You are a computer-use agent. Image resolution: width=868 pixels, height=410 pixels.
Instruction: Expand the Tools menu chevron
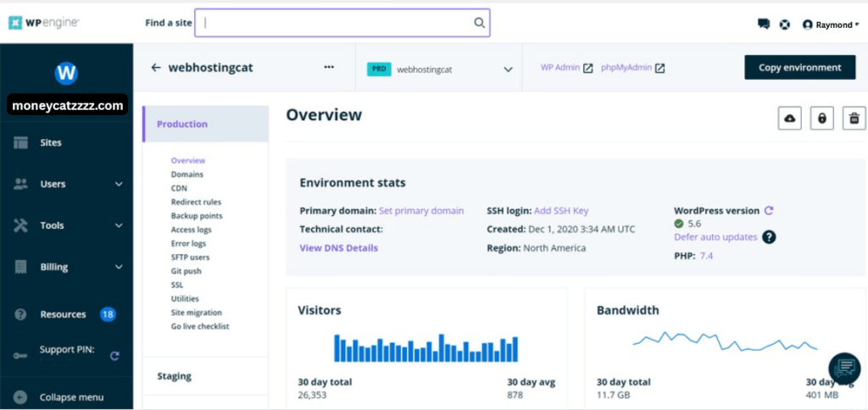click(119, 225)
